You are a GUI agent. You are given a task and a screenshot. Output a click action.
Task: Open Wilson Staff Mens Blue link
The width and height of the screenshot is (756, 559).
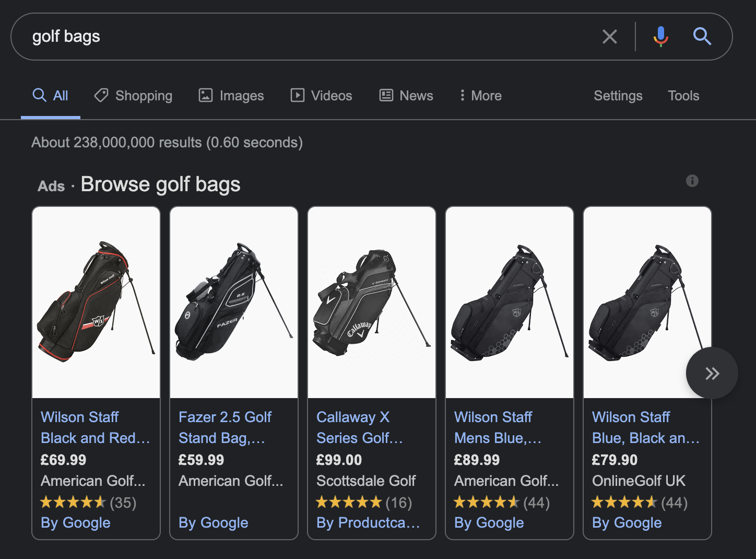click(x=498, y=427)
